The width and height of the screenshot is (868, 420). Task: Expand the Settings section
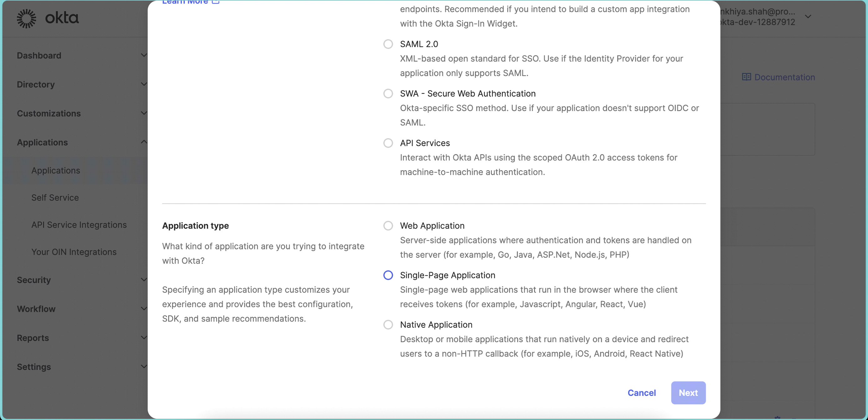[x=34, y=367]
